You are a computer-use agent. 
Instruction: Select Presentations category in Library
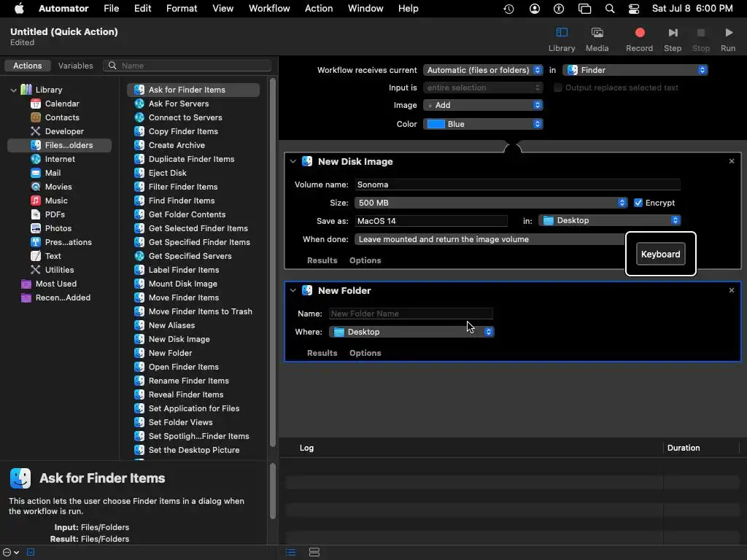coord(68,242)
